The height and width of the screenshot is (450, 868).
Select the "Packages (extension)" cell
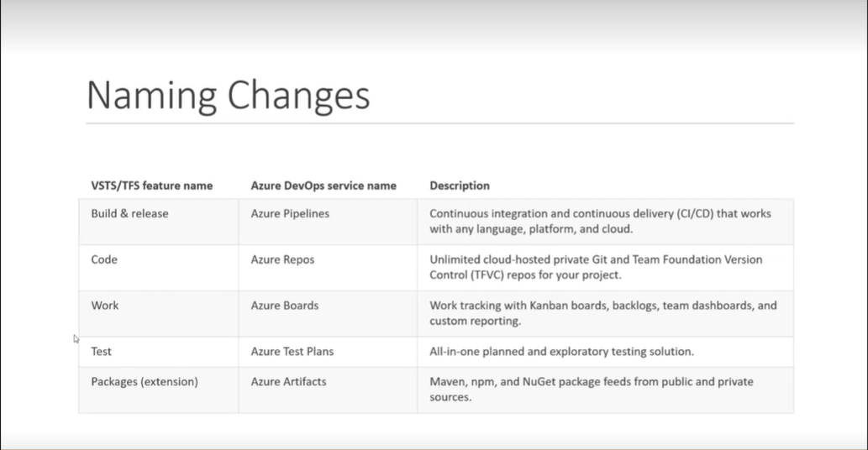tap(145, 381)
